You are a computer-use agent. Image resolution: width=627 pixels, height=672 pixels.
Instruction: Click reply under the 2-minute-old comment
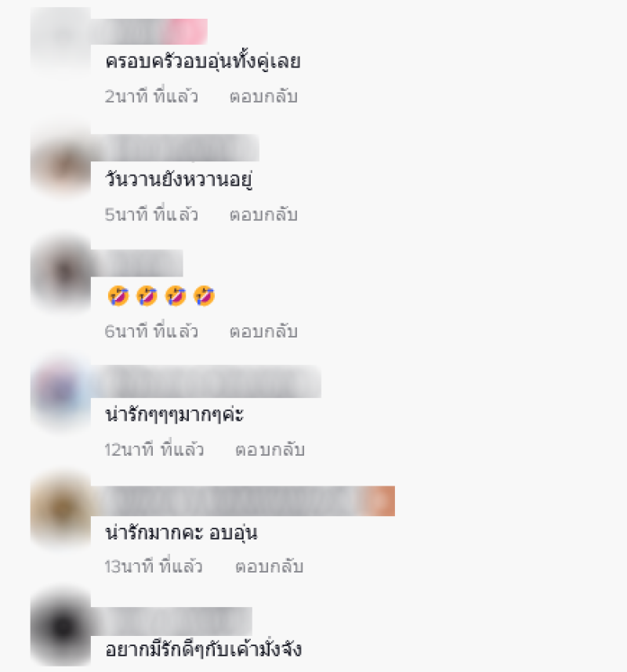click(263, 96)
